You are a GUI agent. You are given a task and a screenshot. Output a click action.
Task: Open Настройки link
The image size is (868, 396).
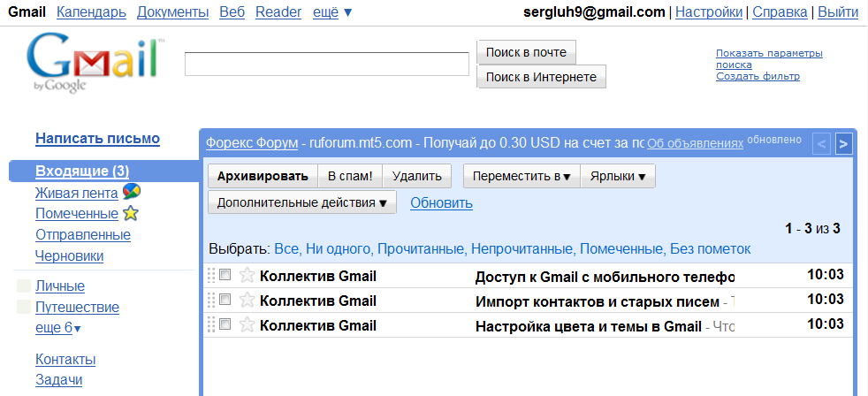coord(709,12)
